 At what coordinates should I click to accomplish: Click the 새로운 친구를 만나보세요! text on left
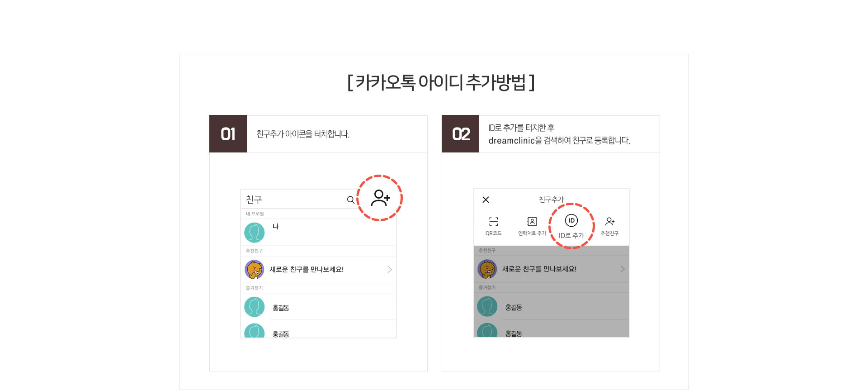(x=307, y=270)
